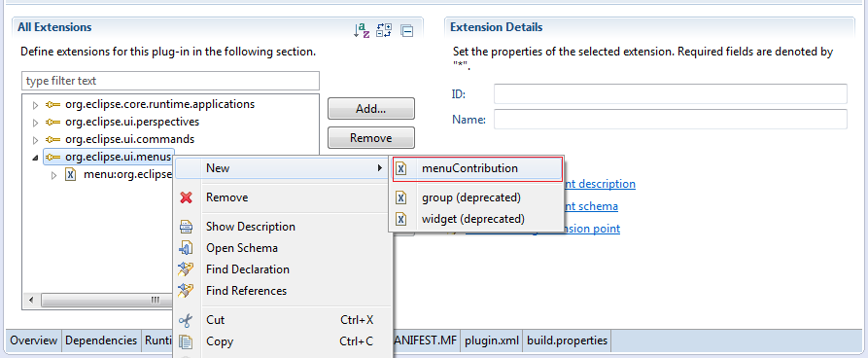
Task: Open the New submenu arrow
Action: pos(380,168)
